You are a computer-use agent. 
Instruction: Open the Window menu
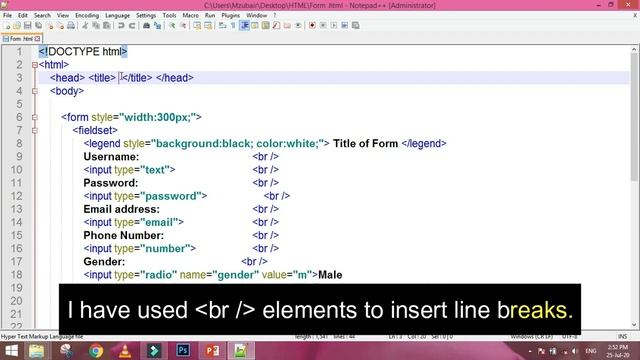click(x=256, y=16)
